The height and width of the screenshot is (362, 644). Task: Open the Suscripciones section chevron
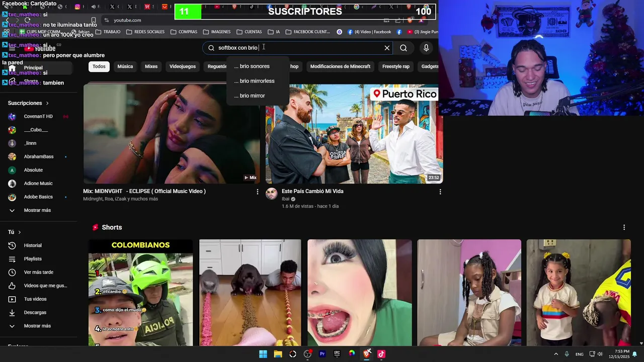click(47, 103)
